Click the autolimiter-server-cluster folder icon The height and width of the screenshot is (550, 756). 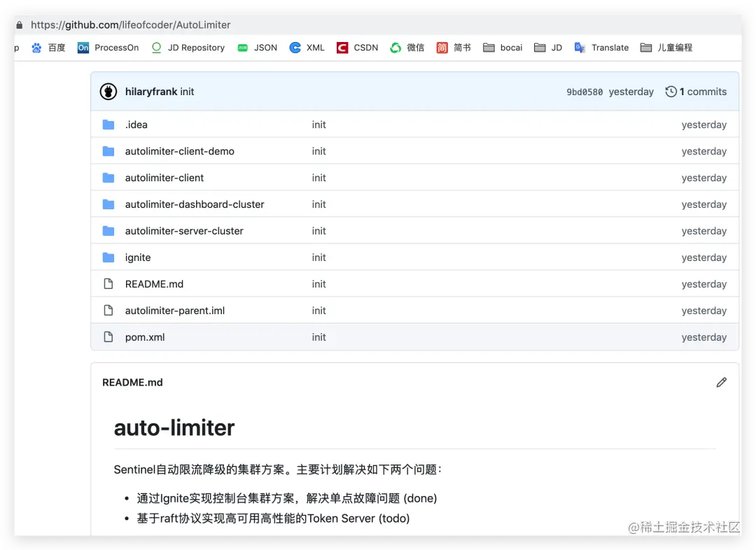[108, 231]
